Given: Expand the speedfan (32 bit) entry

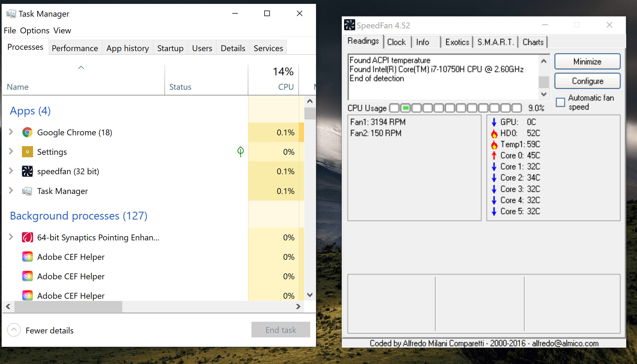Looking at the screenshot, I should click(x=11, y=171).
